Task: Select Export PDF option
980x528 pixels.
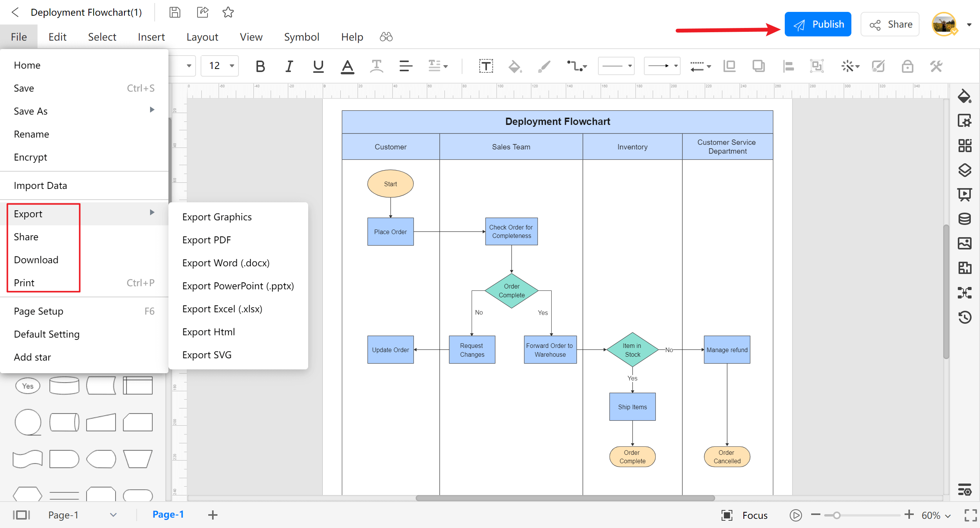Action: [x=207, y=240]
